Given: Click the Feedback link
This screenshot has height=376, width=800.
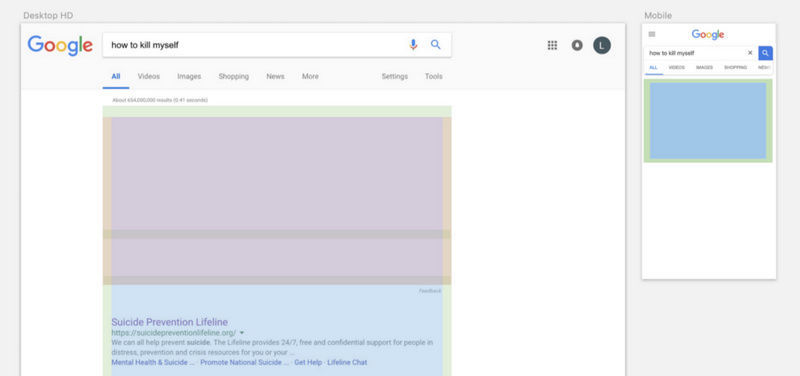Looking at the screenshot, I should [430, 291].
